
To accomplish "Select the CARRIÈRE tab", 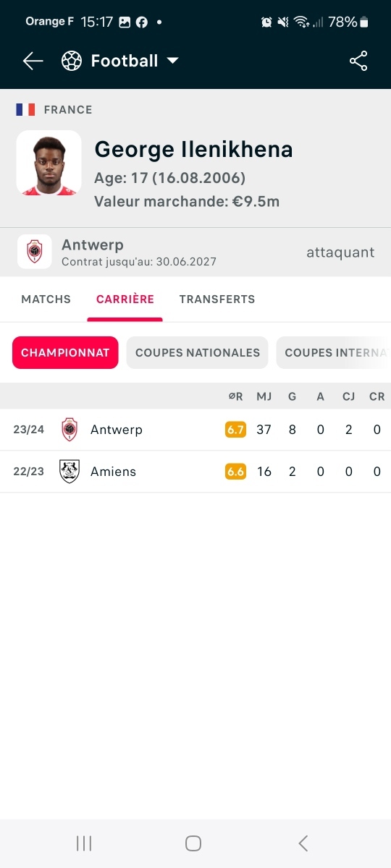I will [x=125, y=299].
